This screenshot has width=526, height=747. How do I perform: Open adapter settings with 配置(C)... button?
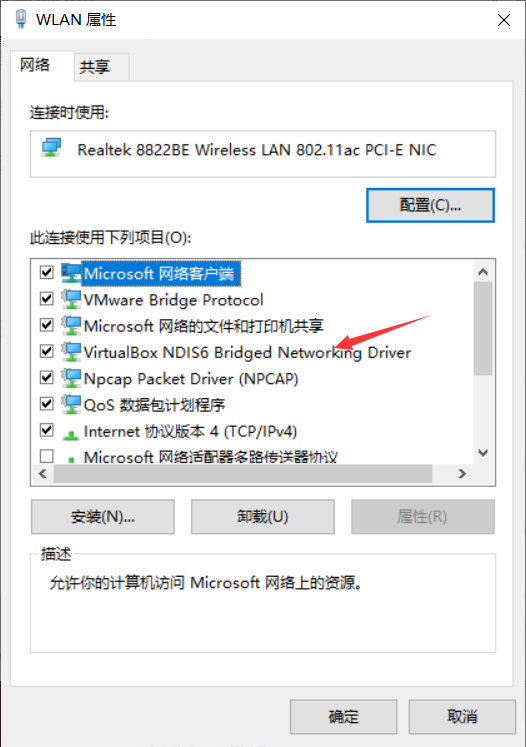(430, 205)
